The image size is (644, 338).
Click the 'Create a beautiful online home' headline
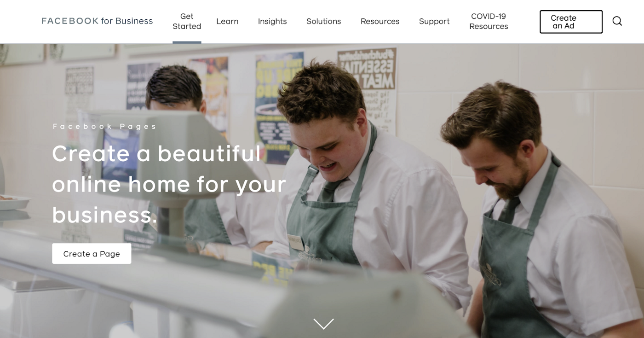pyautogui.click(x=169, y=184)
